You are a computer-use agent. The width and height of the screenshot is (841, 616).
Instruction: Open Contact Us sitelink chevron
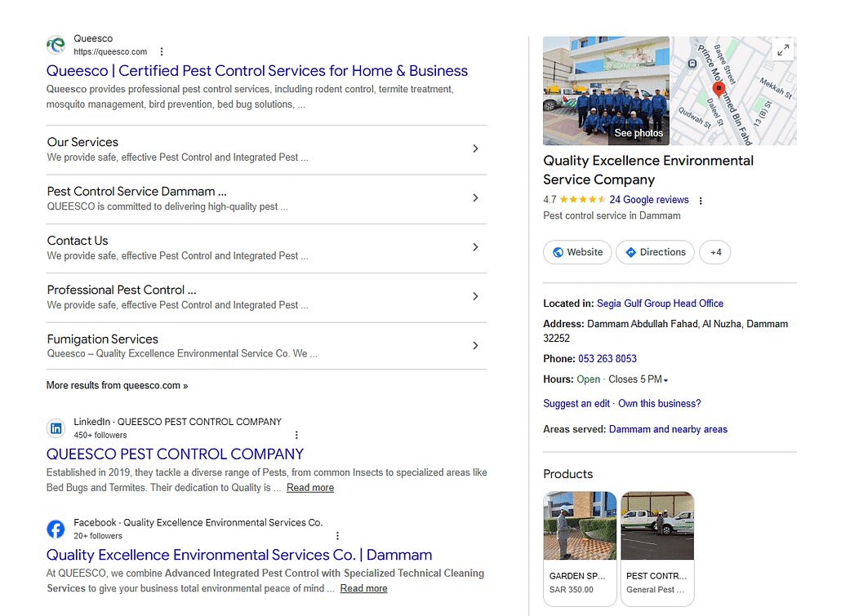pos(475,247)
